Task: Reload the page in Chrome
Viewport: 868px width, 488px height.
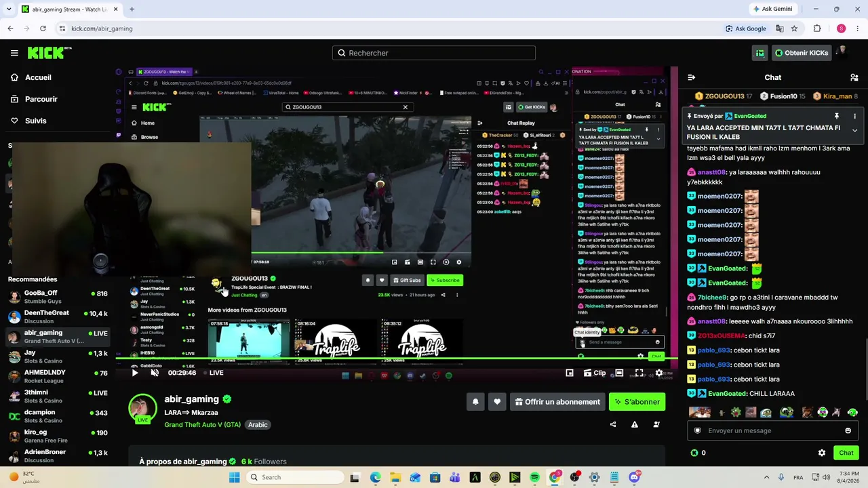Action: click(x=43, y=28)
